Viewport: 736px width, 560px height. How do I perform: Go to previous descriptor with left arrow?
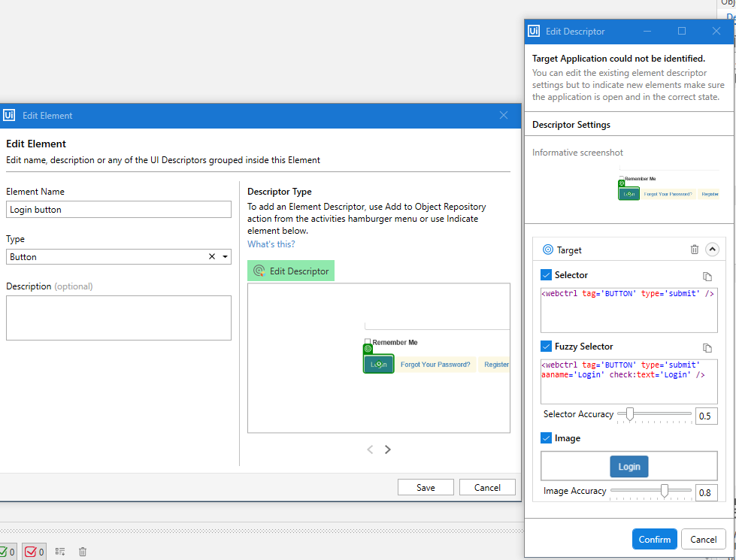click(x=370, y=450)
